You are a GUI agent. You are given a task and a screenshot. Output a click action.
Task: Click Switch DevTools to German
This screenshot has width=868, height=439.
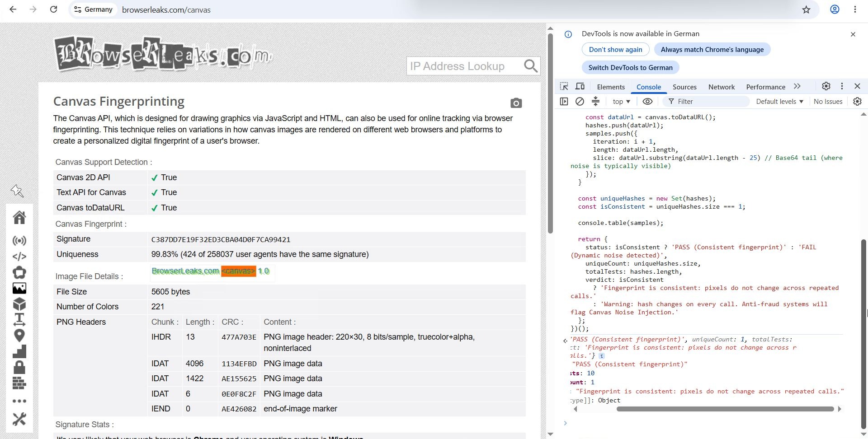(x=630, y=68)
